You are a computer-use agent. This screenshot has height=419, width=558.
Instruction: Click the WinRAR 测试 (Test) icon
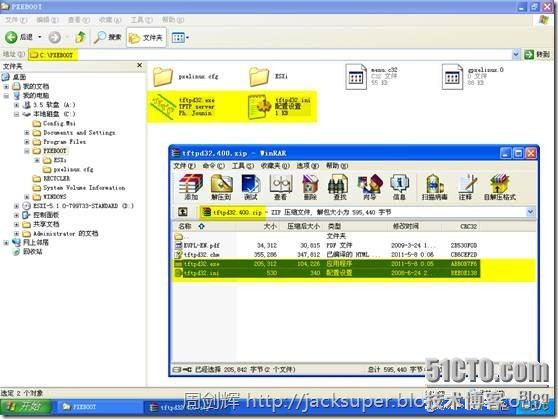pyautogui.click(x=251, y=187)
